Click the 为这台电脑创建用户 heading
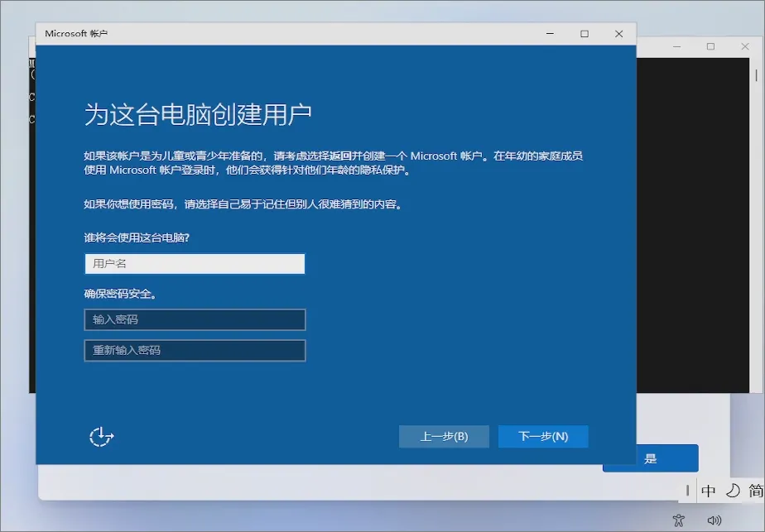 tap(199, 108)
